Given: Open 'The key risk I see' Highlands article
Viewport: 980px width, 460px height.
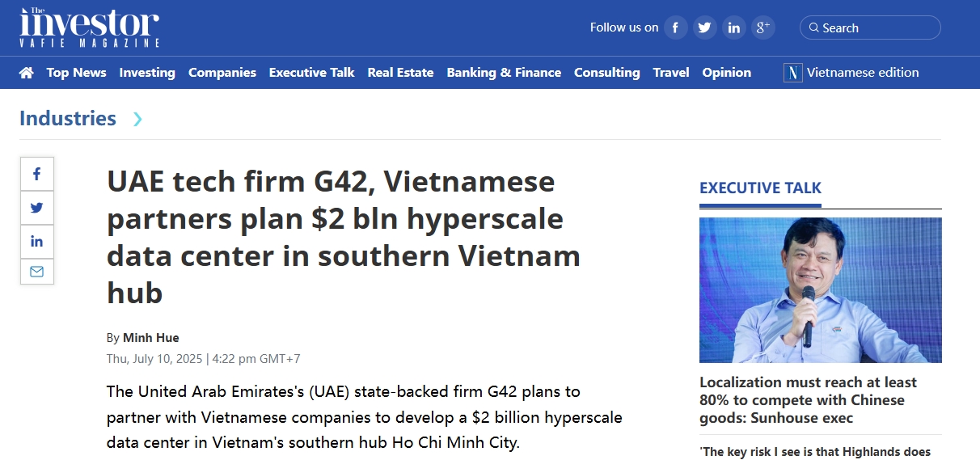Looking at the screenshot, I should [815, 452].
